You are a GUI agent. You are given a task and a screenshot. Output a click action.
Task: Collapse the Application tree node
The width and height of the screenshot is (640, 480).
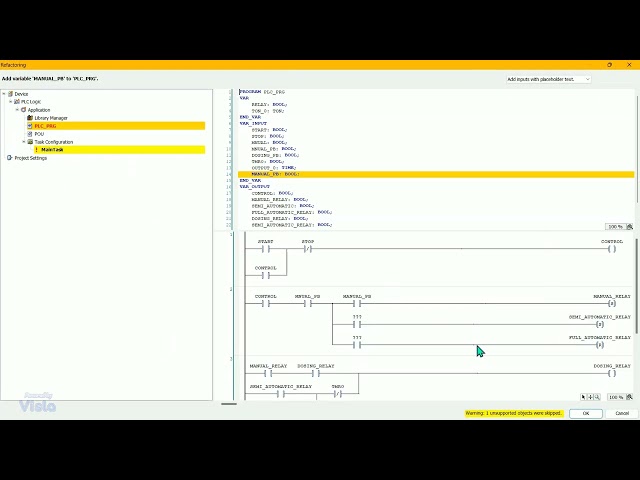click(17, 110)
